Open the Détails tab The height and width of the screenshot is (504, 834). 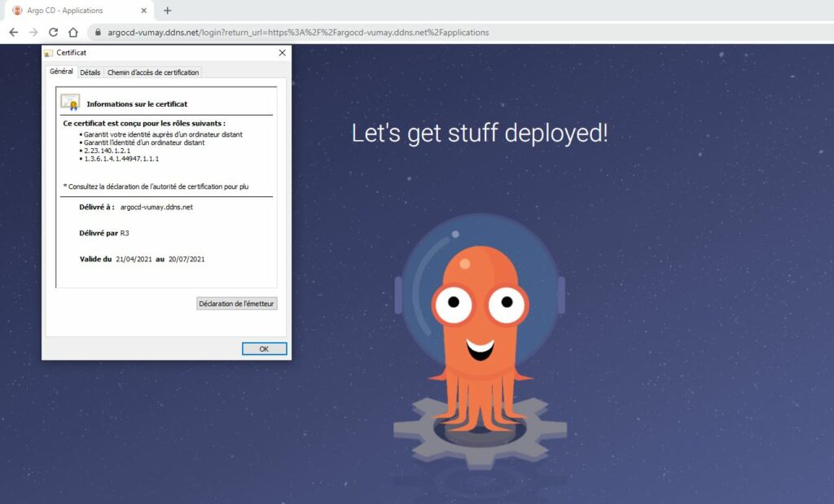90,72
